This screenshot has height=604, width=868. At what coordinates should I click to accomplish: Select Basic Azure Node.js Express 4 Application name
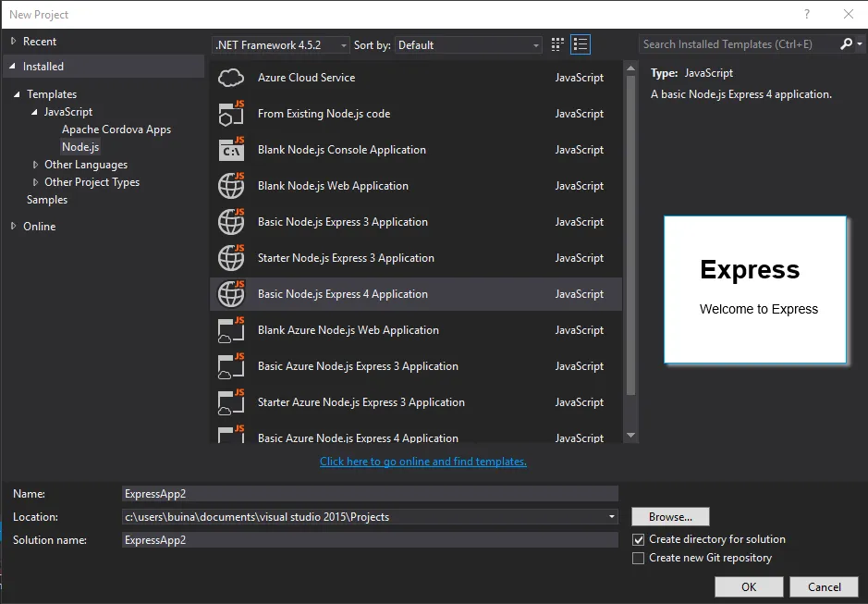[358, 438]
